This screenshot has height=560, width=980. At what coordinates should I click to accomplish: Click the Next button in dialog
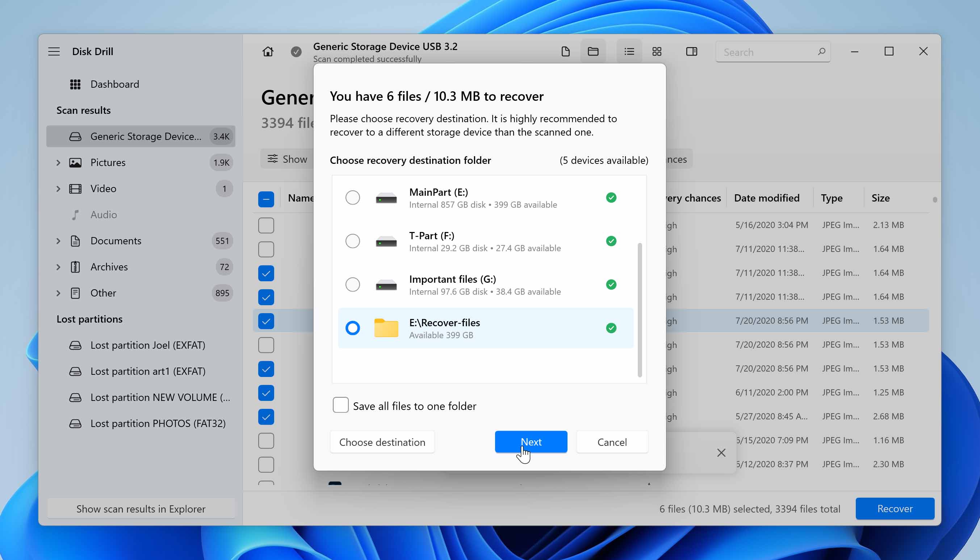(x=531, y=442)
